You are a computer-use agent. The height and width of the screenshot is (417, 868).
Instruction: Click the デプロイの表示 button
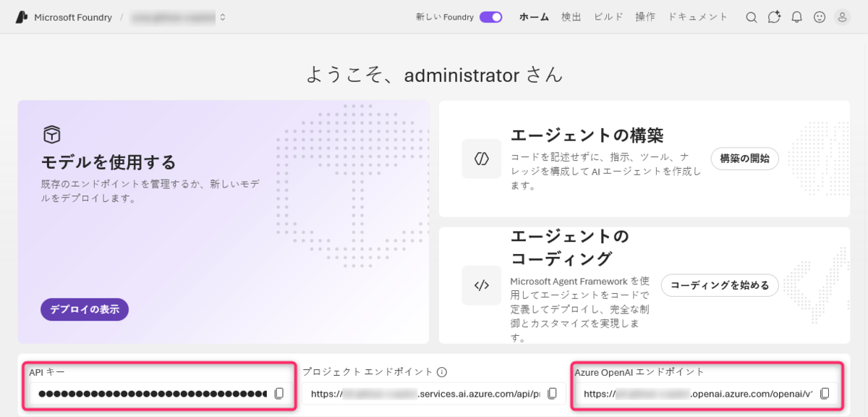[x=85, y=309]
